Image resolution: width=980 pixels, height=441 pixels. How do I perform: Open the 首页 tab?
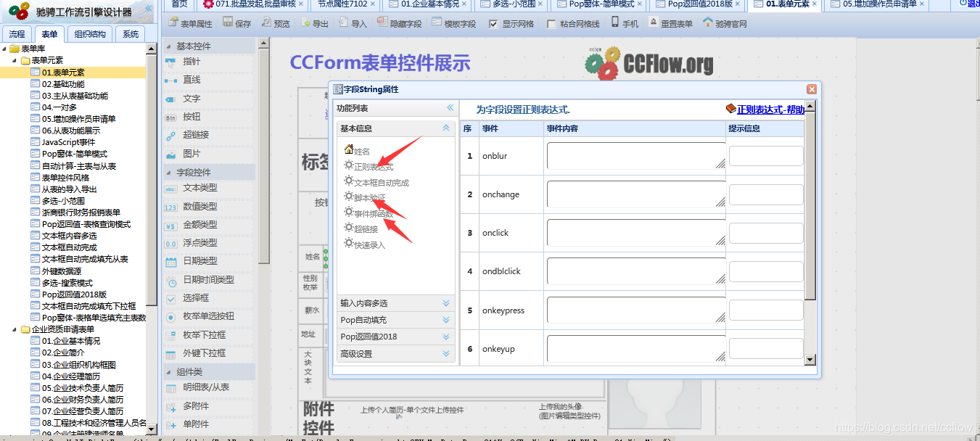click(x=179, y=4)
